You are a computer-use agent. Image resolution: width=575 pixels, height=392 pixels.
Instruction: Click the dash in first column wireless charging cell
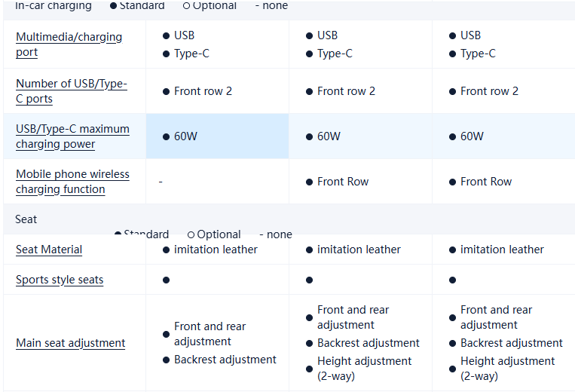161,182
